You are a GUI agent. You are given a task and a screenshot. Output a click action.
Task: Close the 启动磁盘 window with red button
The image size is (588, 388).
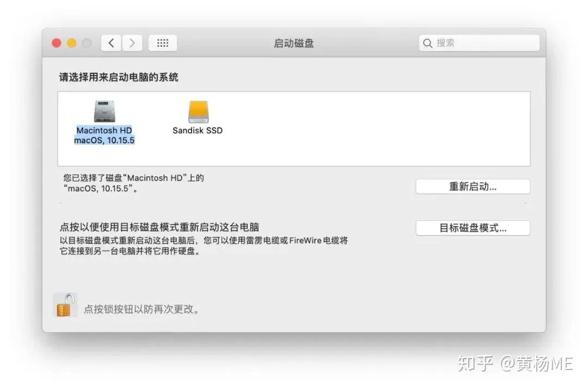pos(57,43)
